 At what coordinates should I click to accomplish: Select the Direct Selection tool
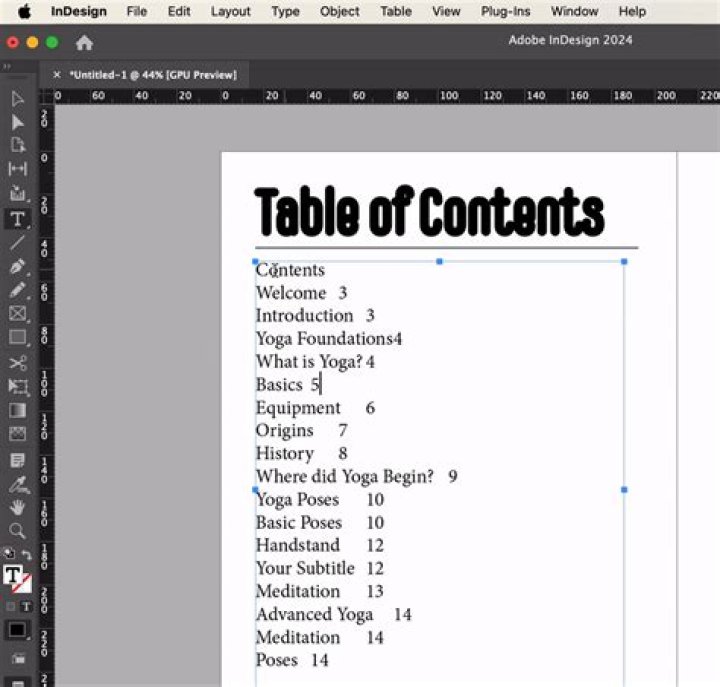(x=17, y=122)
